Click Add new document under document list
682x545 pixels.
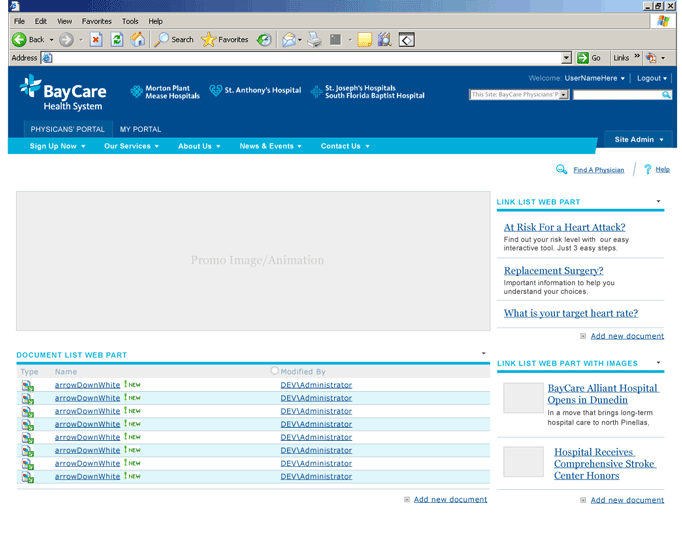(450, 499)
